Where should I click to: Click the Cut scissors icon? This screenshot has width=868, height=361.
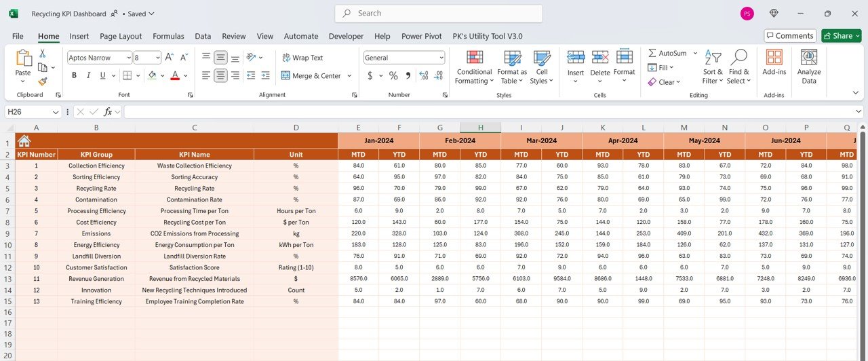coord(42,54)
